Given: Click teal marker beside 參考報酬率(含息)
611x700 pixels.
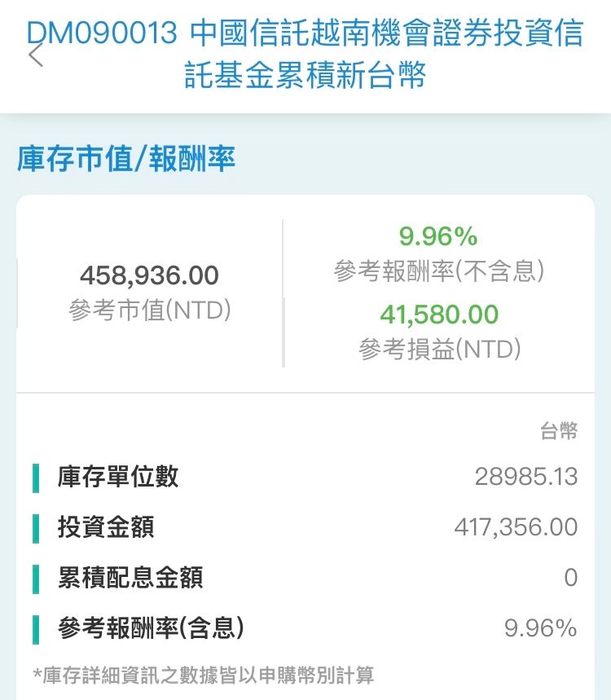Looking at the screenshot, I should pyautogui.click(x=36, y=629).
